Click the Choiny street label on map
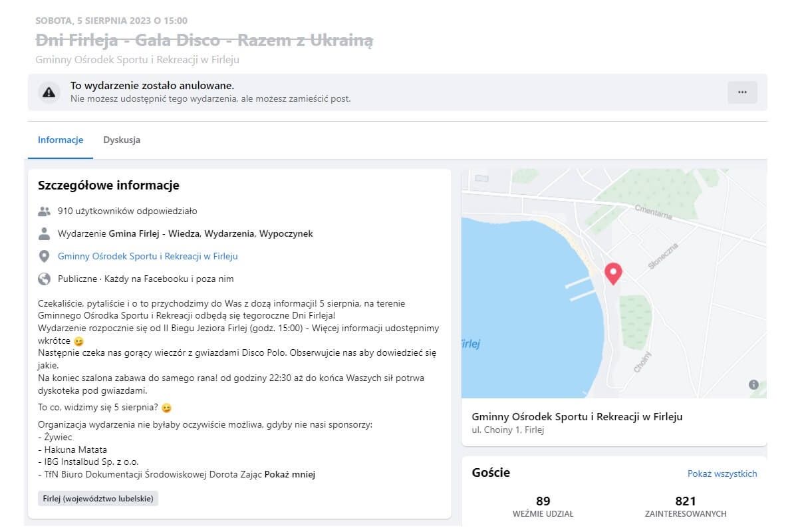The image size is (798, 532). coord(642,362)
